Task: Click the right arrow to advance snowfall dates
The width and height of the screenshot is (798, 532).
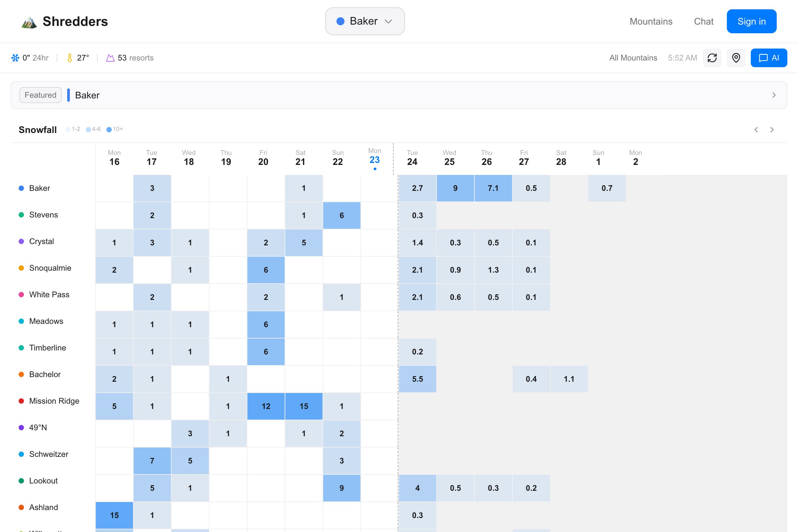Action: tap(772, 130)
